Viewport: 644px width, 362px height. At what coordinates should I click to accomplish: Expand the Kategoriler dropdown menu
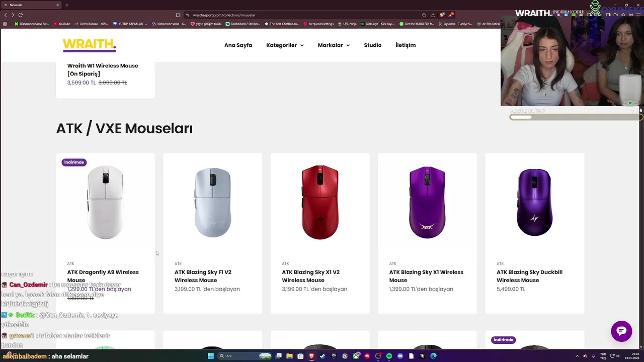(285, 45)
